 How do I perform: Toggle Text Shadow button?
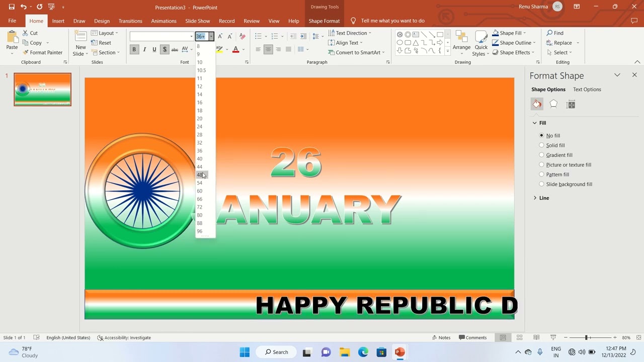tap(165, 49)
